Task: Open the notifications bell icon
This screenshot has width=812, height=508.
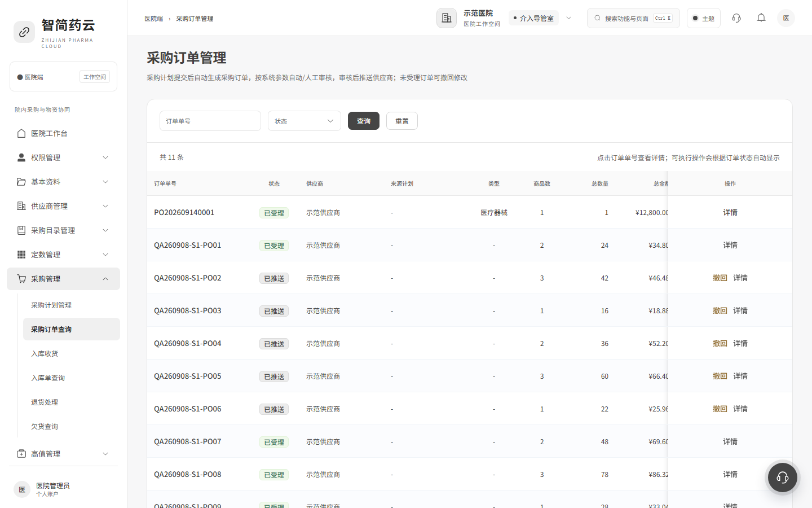Action: click(x=761, y=18)
